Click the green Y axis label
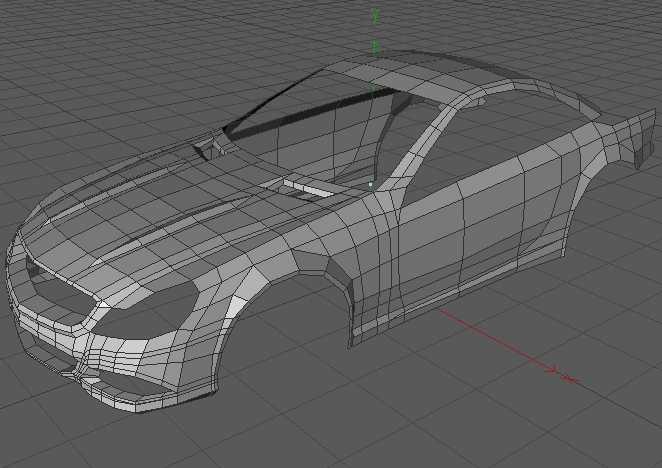The width and height of the screenshot is (662, 468). coord(375,16)
